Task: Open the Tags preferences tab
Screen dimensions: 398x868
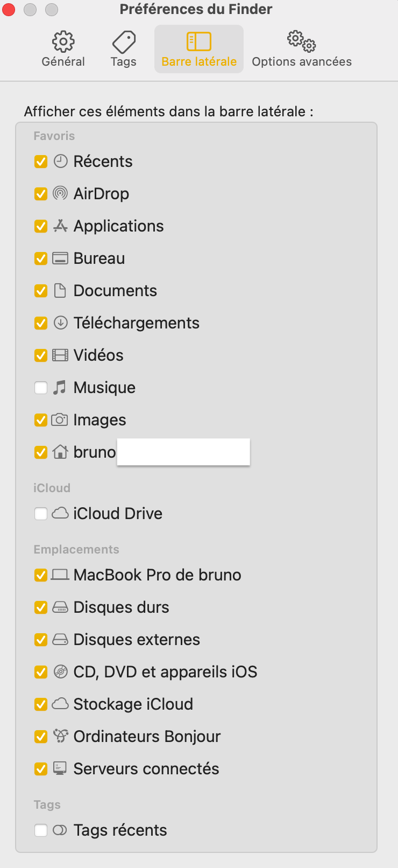Action: 124,49
